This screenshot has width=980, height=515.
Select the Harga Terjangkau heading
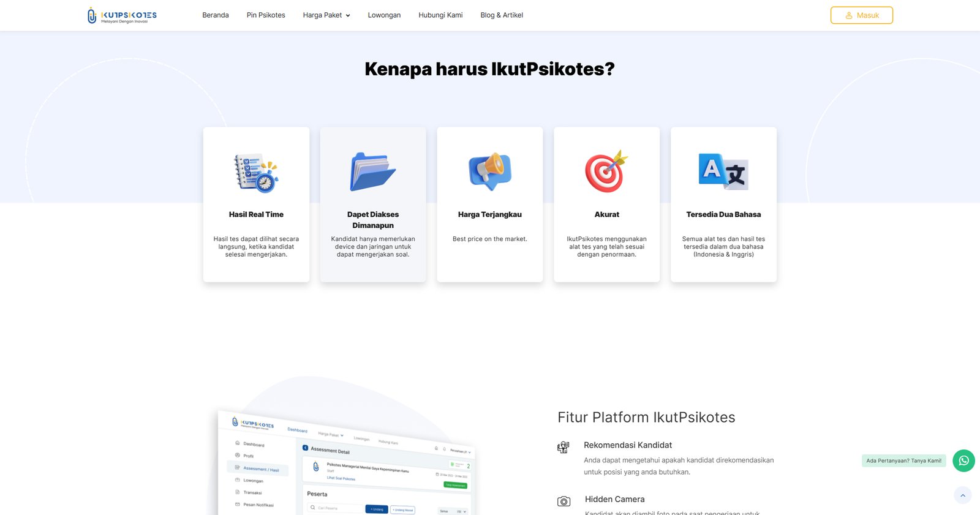coord(490,214)
